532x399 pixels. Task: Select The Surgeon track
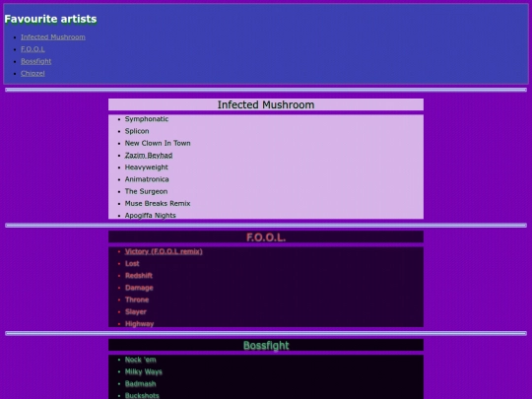click(x=146, y=191)
